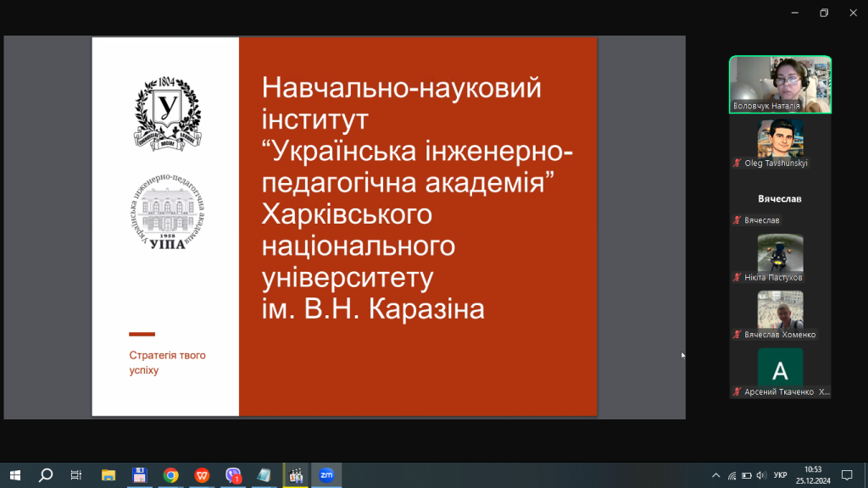The height and width of the screenshot is (488, 868).
Task: Open the clock showing 10:53 25.12.2024
Action: click(x=813, y=475)
